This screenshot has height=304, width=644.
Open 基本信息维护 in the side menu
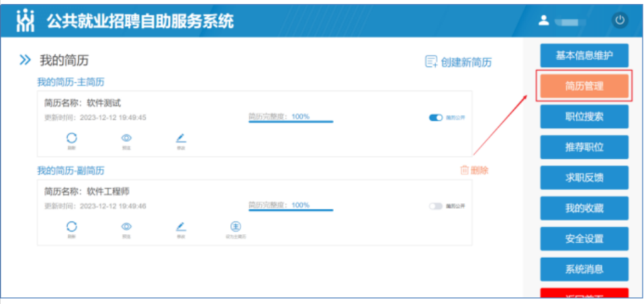click(584, 55)
